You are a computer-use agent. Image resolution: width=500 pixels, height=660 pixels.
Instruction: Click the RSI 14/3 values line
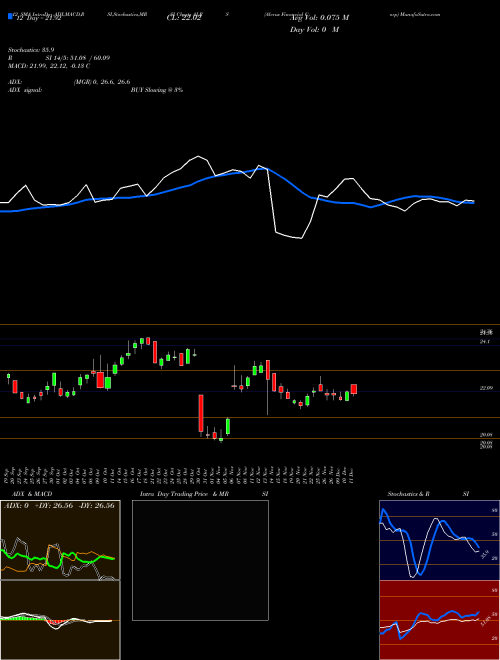point(59,58)
